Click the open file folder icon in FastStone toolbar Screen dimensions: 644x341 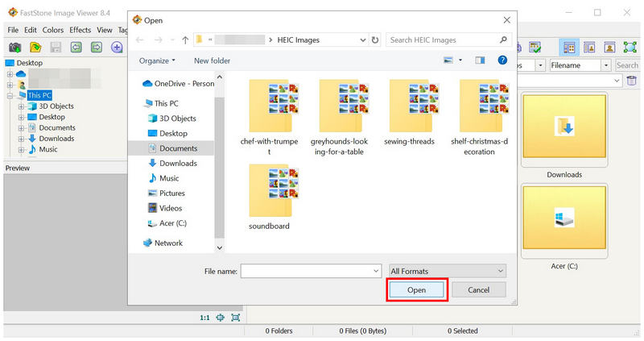point(35,47)
